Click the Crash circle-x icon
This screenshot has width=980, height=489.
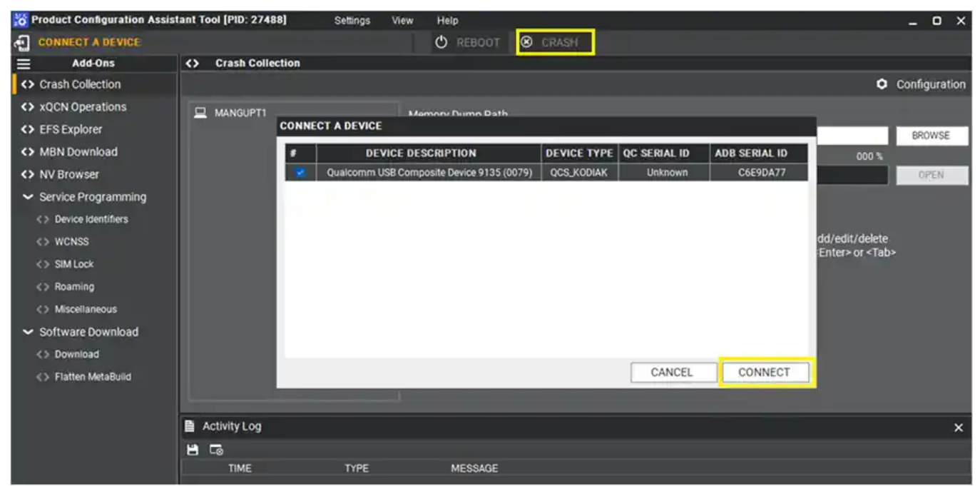coord(526,42)
